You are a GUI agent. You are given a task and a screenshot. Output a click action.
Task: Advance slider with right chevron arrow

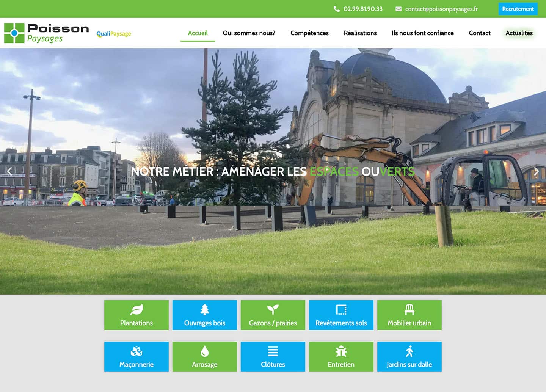coord(536,171)
